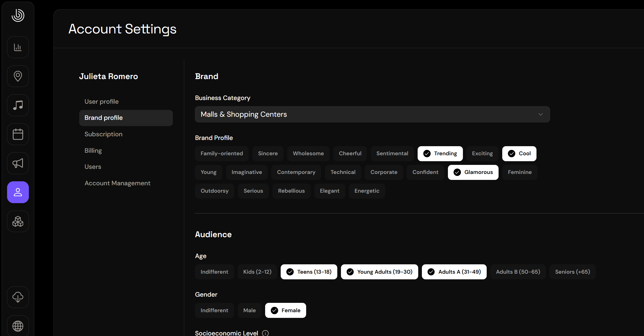Select the Male gender option
This screenshot has width=644, height=336.
250,311
